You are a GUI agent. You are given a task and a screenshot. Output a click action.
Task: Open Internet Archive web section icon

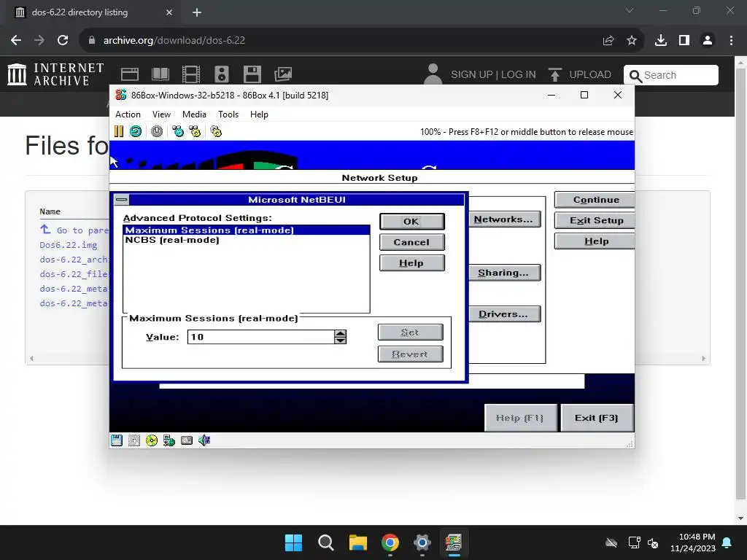point(130,74)
